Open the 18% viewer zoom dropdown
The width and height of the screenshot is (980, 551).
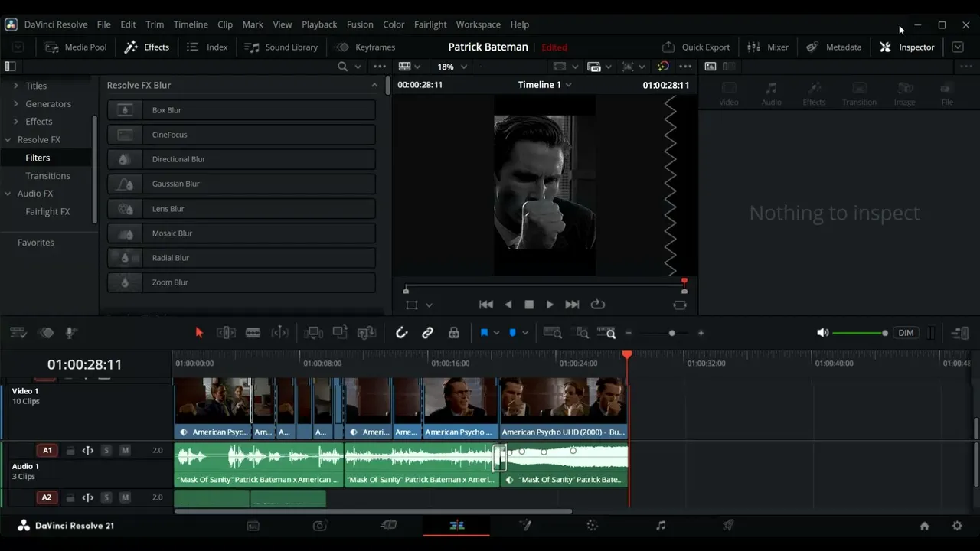tap(452, 67)
